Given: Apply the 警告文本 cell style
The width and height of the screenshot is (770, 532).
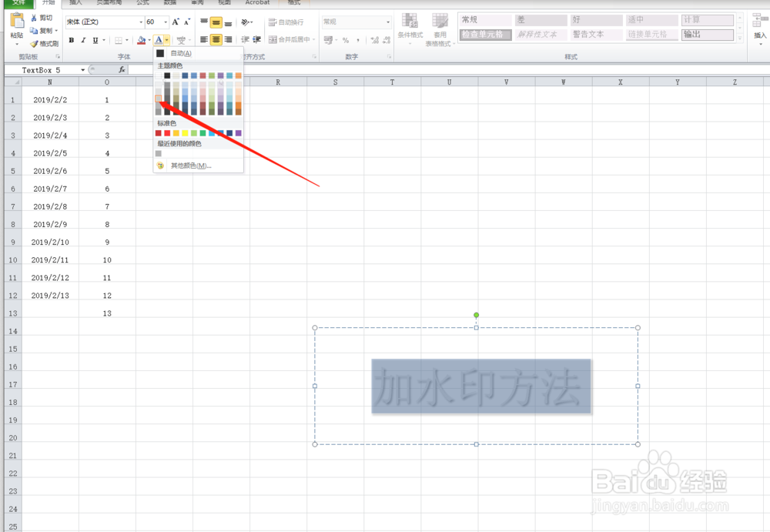Looking at the screenshot, I should (597, 35).
